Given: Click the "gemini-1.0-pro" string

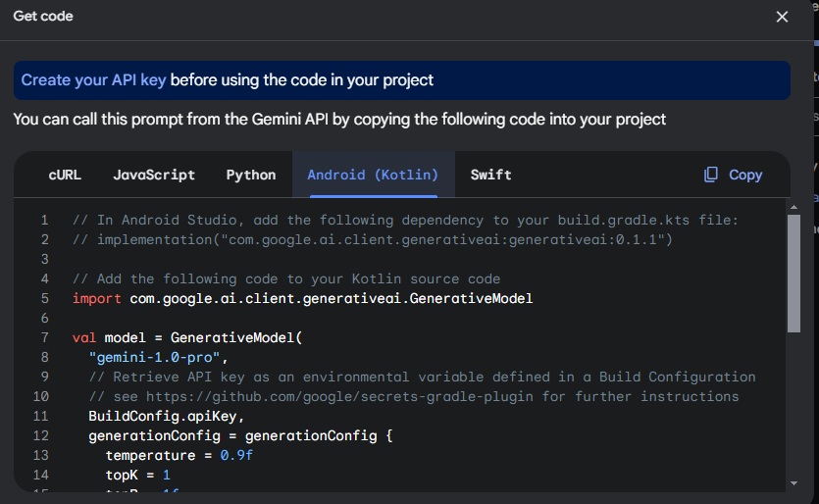Looking at the screenshot, I should point(155,357).
